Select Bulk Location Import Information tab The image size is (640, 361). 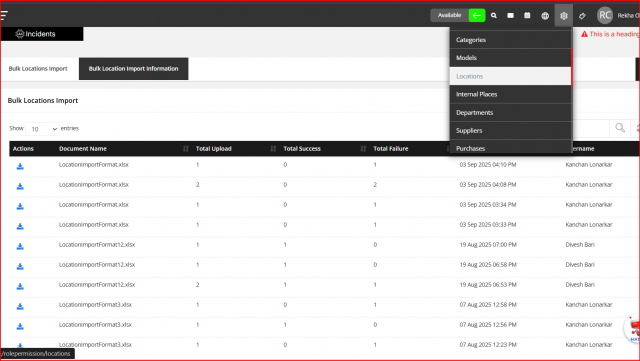pyautogui.click(x=133, y=69)
